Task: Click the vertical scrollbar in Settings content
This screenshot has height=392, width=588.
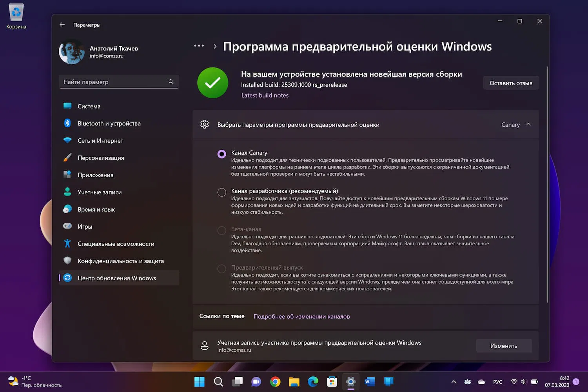Action: point(548,184)
